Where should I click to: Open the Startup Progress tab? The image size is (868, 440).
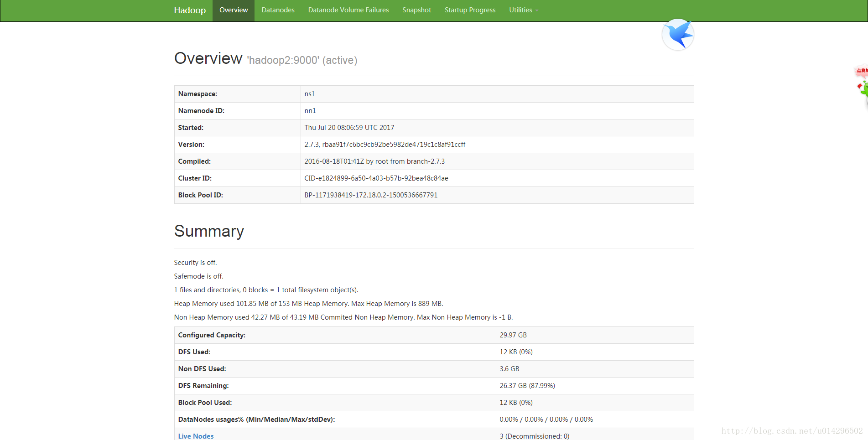point(470,10)
